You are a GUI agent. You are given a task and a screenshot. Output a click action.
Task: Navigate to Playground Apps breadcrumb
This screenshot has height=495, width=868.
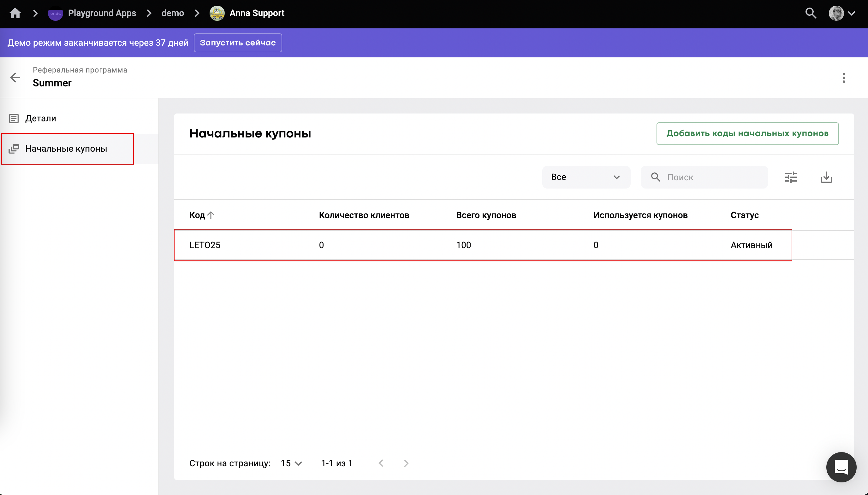pyautogui.click(x=102, y=13)
